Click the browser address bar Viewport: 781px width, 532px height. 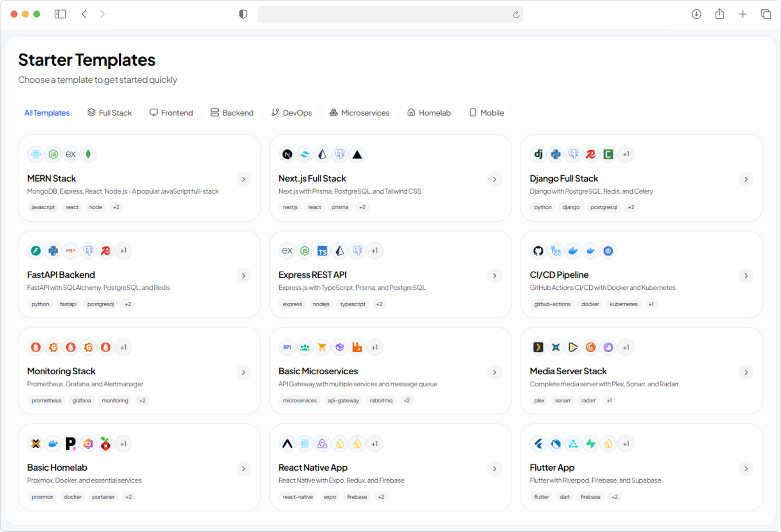(x=383, y=14)
